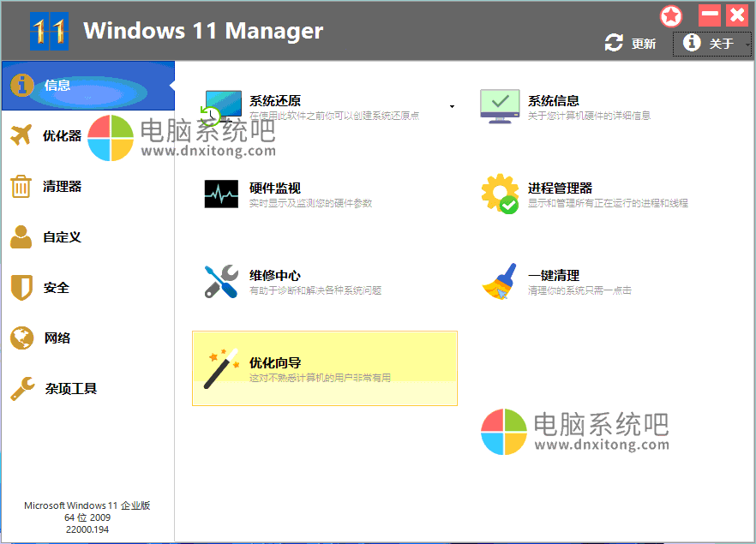Click the trash can cleaner icon

(21, 186)
